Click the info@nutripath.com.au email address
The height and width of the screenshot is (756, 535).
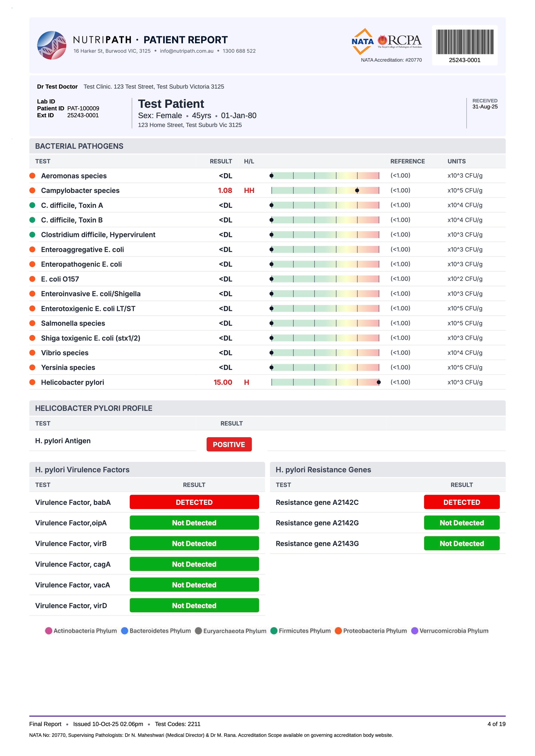pos(187,51)
